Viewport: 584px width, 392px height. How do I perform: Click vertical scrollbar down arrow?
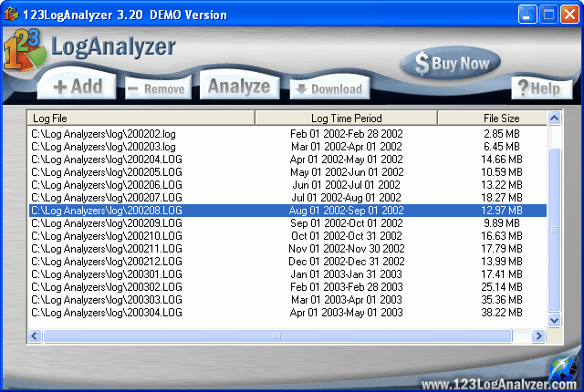pos(554,320)
